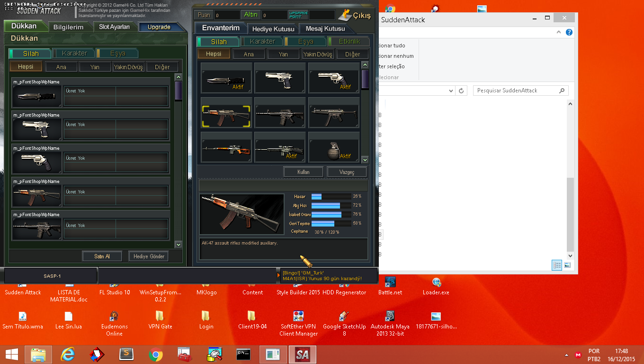The image size is (644, 364).
Task: Open Google Chrome from the taskbar
Action: [x=156, y=354]
